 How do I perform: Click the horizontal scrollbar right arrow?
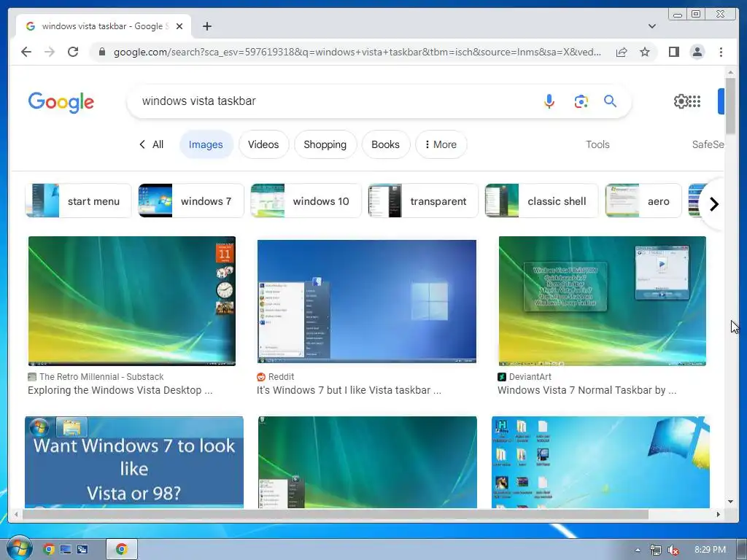pos(719,514)
